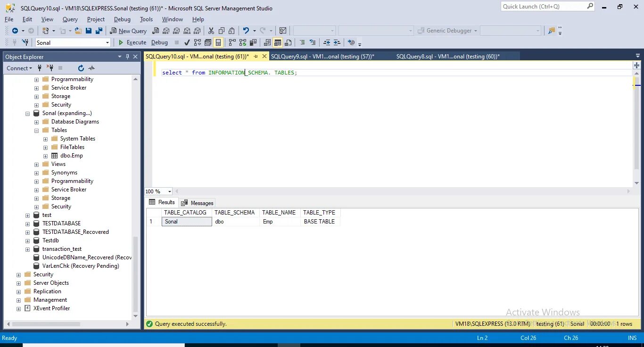
Task: Expand the System Tables folder
Action: click(x=46, y=139)
